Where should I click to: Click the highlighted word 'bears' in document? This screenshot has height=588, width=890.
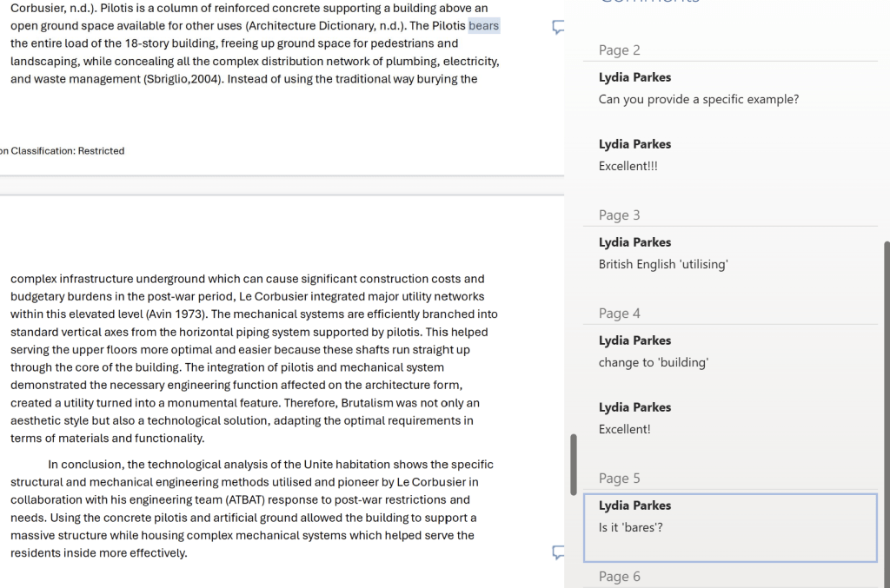click(483, 25)
